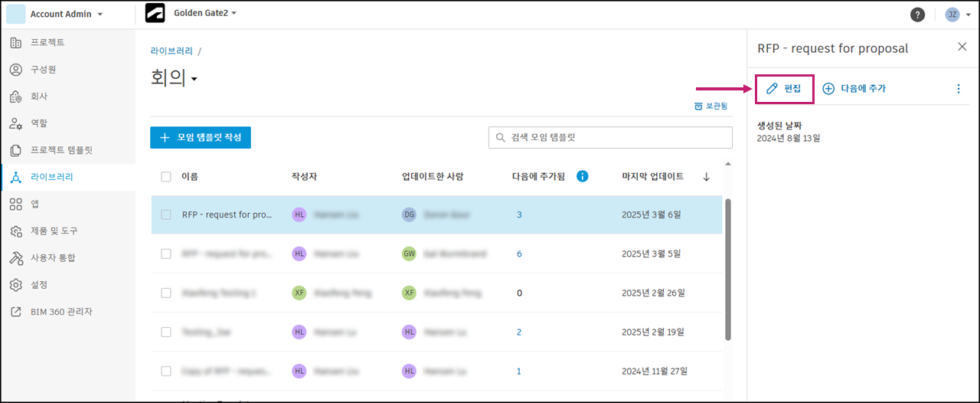Click the 회사 company icon in sidebar
This screenshot has width=980, height=403.
point(15,97)
